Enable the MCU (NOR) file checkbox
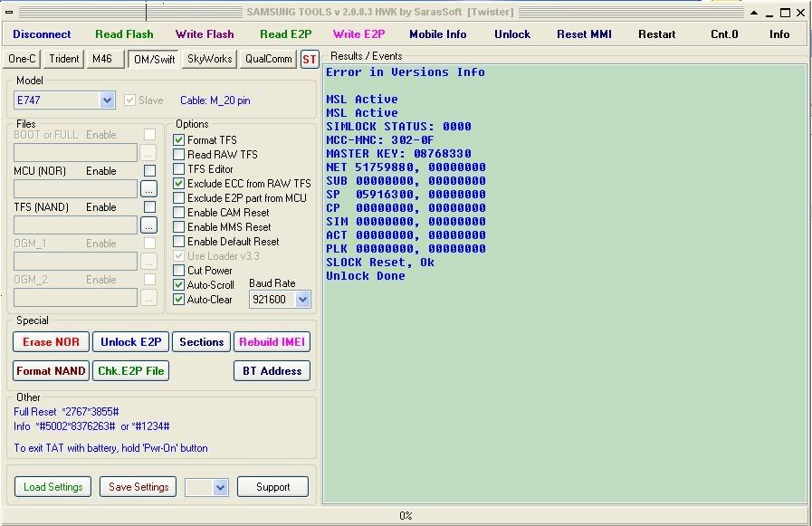 [x=149, y=170]
